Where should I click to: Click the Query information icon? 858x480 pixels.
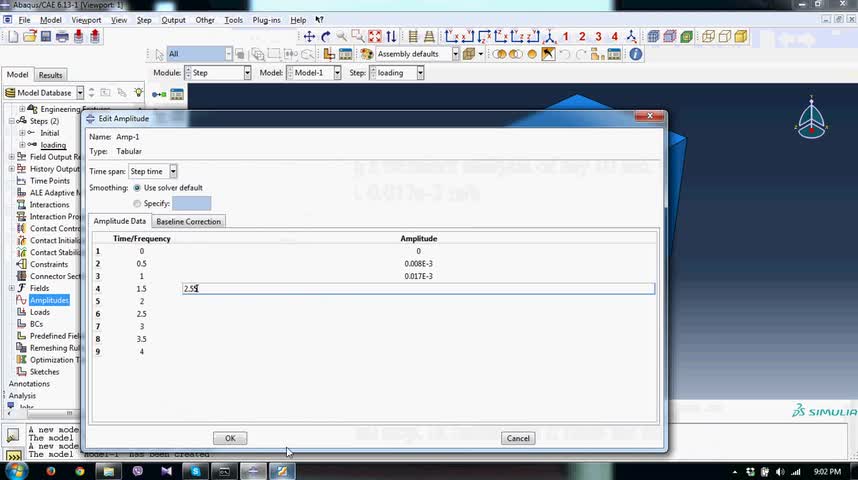coord(635,54)
